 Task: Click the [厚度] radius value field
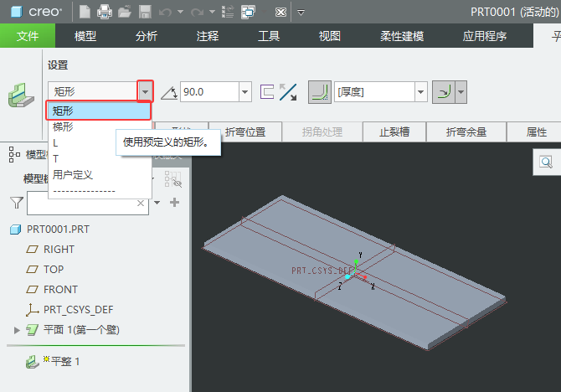[x=374, y=92]
